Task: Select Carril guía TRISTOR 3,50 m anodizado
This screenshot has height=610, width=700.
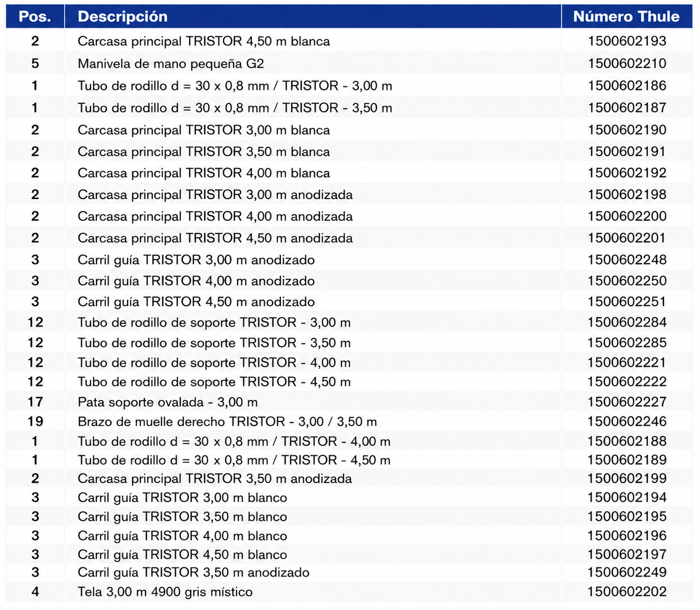Action: click(x=193, y=572)
